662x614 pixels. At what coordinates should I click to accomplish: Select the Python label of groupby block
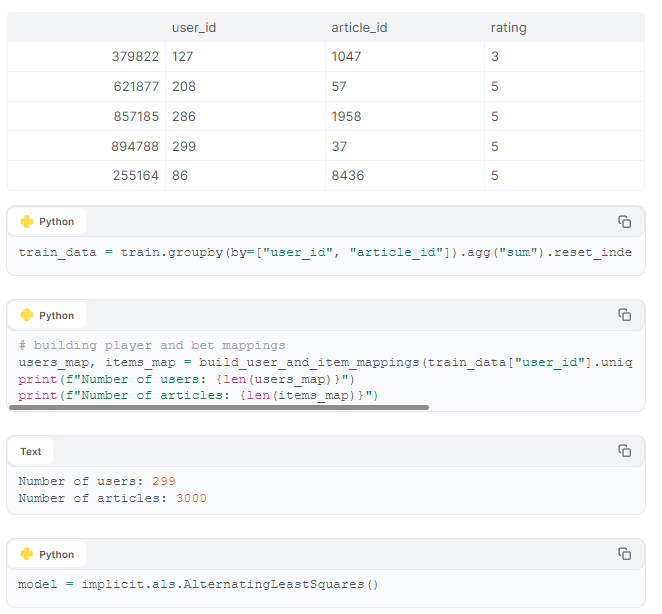[x=57, y=222]
